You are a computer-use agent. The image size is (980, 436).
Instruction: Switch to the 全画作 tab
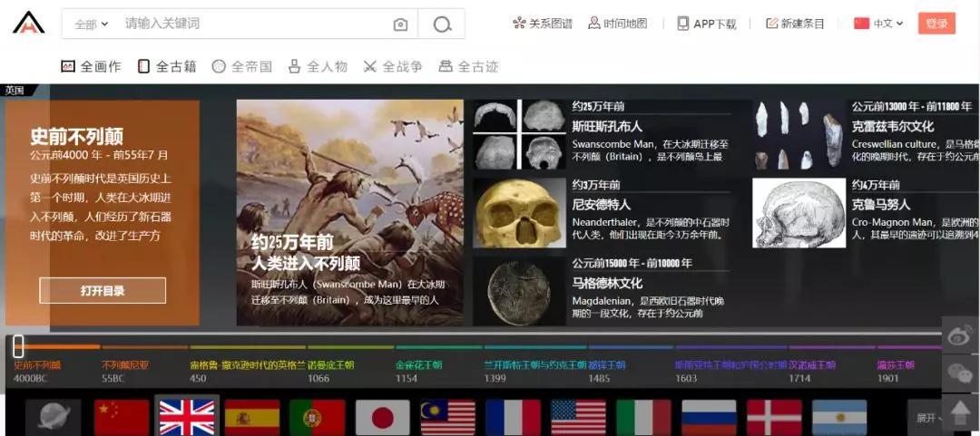91,66
